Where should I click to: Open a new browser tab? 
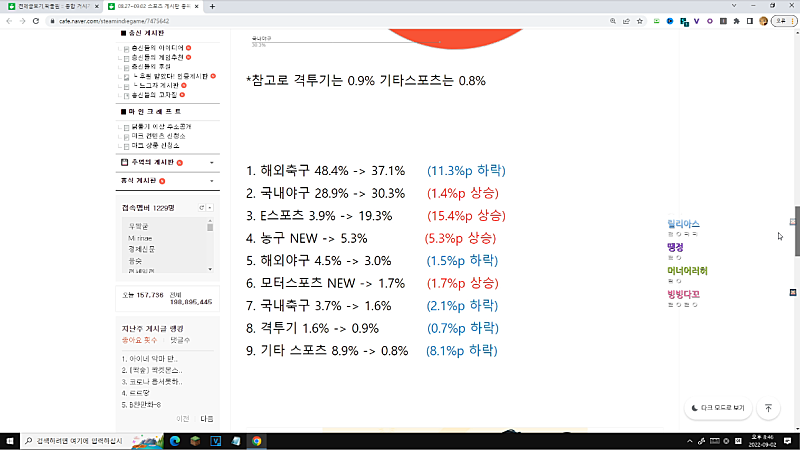(212, 7)
